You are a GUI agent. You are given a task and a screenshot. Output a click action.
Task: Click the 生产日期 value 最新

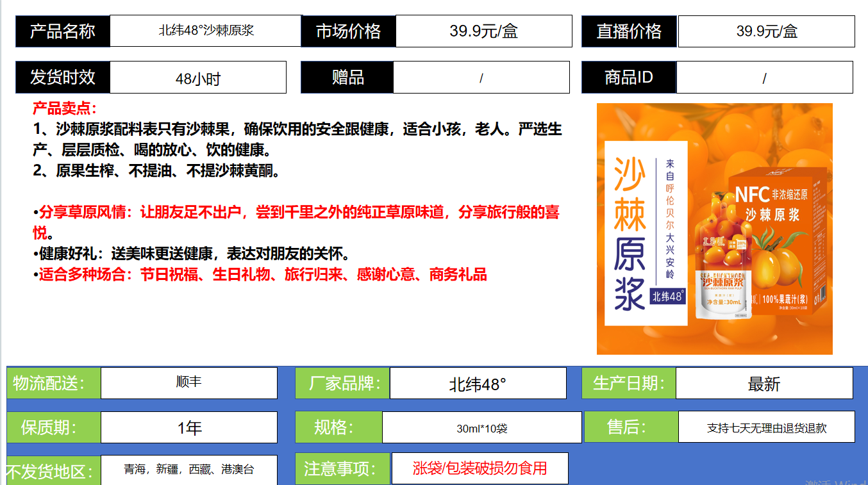pos(764,384)
